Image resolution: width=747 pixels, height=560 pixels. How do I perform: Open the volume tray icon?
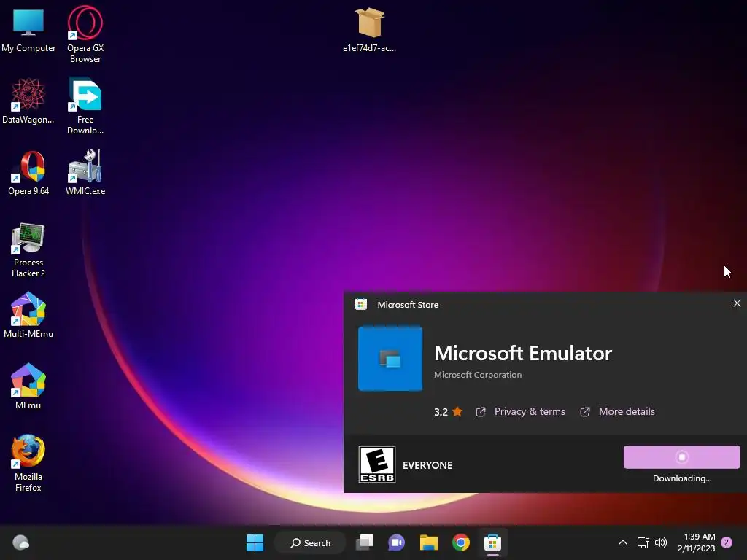[x=661, y=542]
